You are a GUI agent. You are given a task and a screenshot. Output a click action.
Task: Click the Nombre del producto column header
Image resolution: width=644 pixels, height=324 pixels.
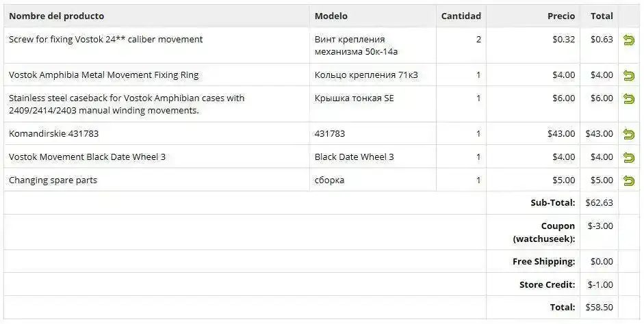point(56,16)
